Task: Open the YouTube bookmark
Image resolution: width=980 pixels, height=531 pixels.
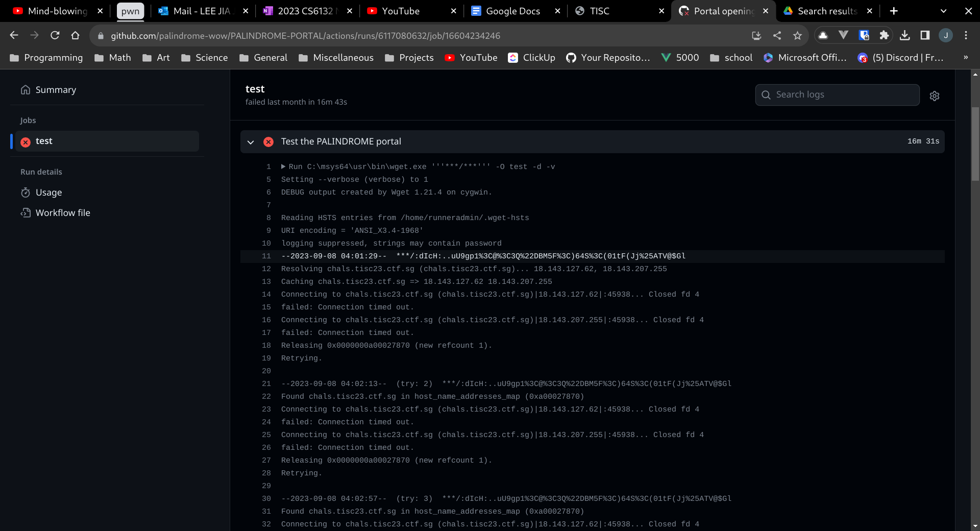Action: pos(471,58)
